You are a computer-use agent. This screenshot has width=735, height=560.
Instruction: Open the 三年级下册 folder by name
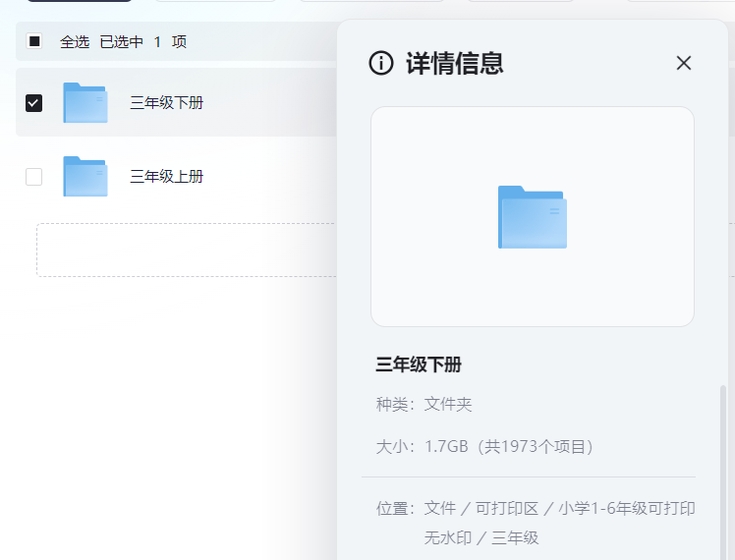pyautogui.click(x=166, y=103)
